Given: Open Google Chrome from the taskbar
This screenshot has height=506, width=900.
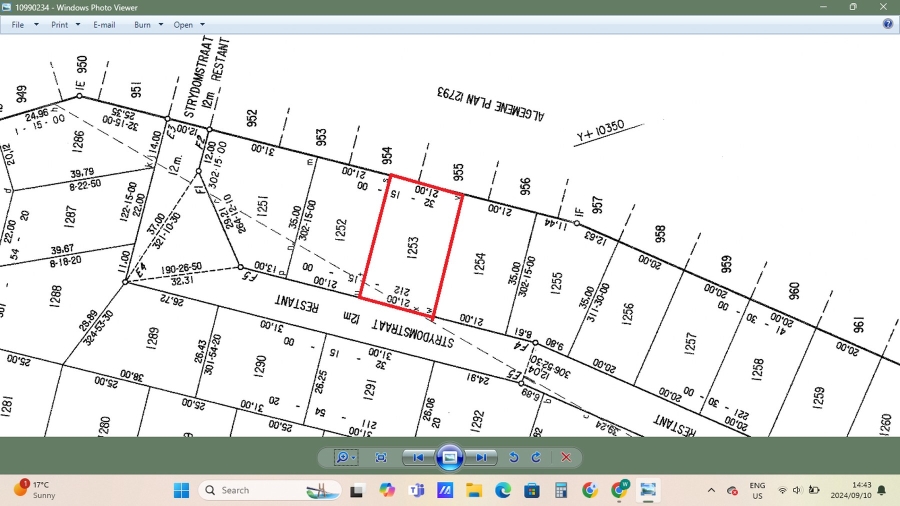Looking at the screenshot, I should pyautogui.click(x=589, y=490).
